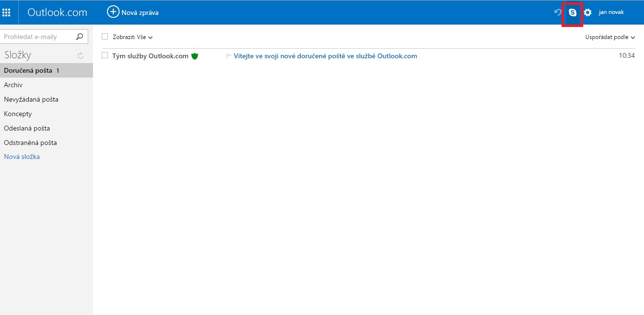Screen dimensions: 644x315
Task: Click the plus icon for Nová zpráva
Action: [x=113, y=12]
